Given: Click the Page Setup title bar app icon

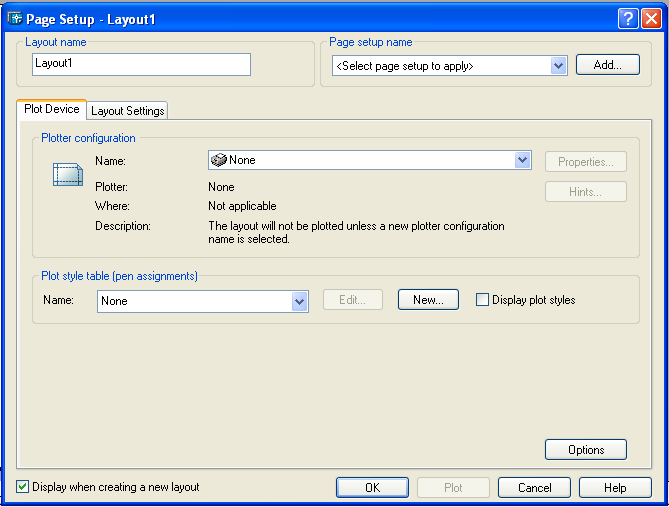Looking at the screenshot, I should (x=15, y=19).
